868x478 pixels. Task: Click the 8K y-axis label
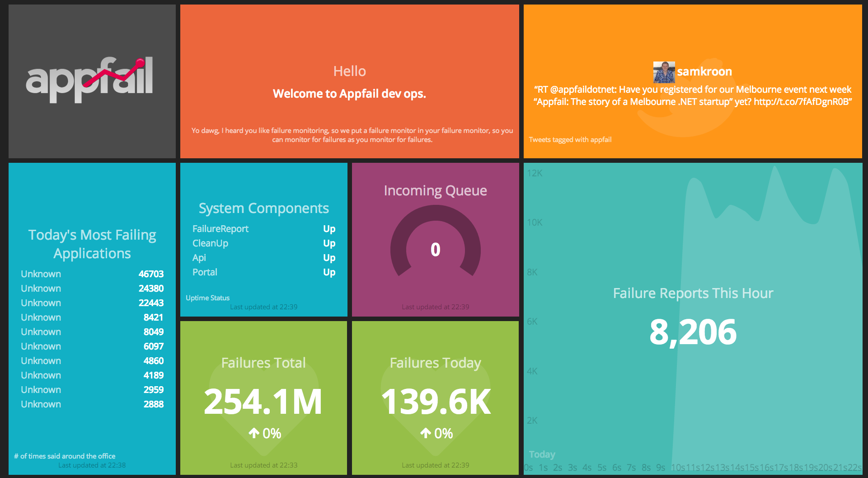tap(532, 272)
